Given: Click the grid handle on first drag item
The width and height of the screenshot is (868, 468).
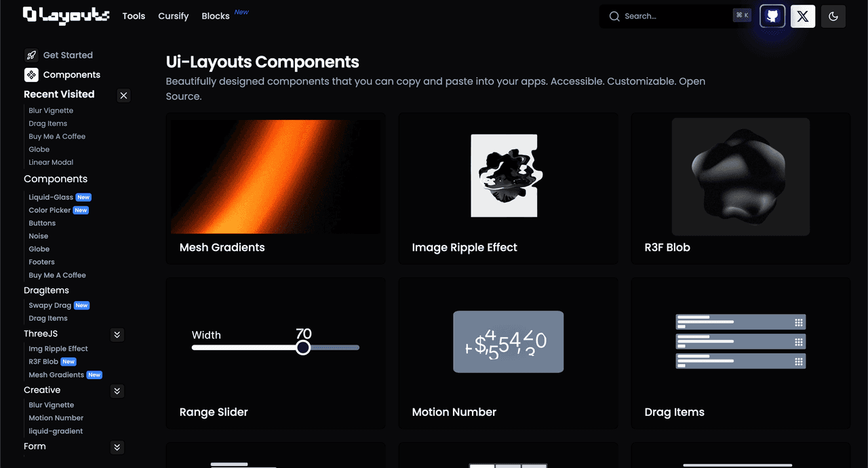Looking at the screenshot, I should tap(799, 322).
